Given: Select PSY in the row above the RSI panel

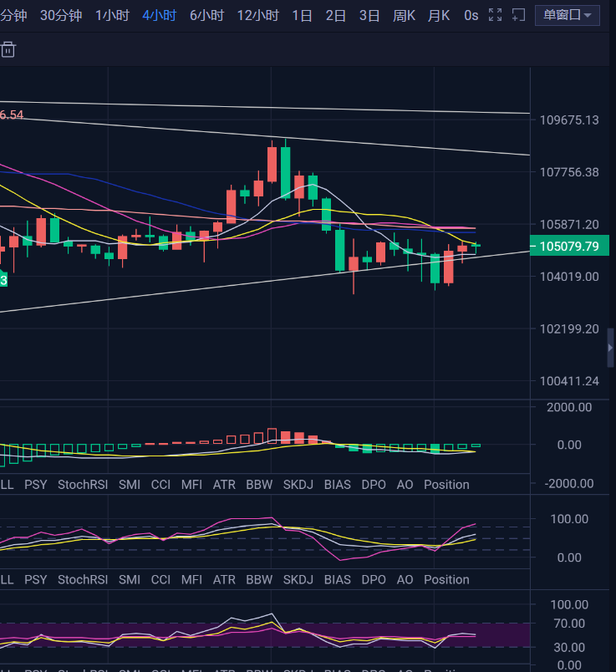Looking at the screenshot, I should click(36, 580).
